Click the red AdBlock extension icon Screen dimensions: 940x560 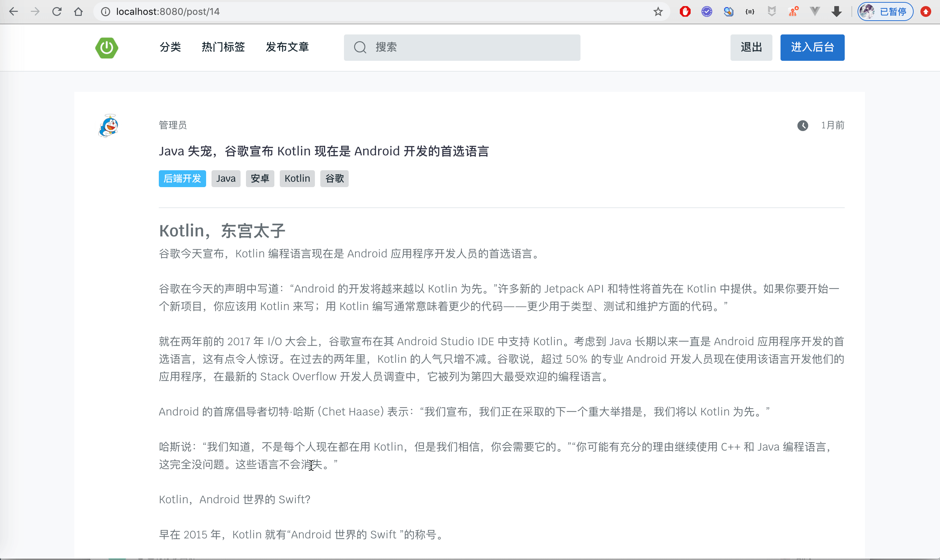tap(685, 12)
